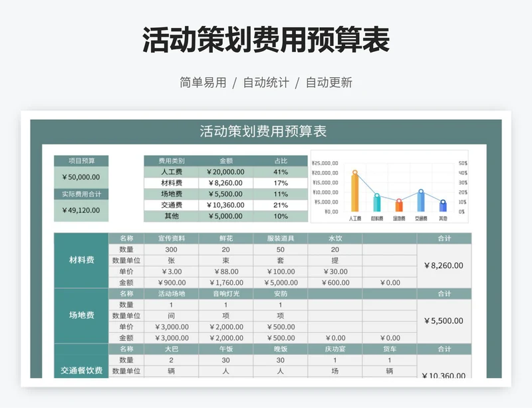Click the subtitle text 简单易用

[x=203, y=83]
